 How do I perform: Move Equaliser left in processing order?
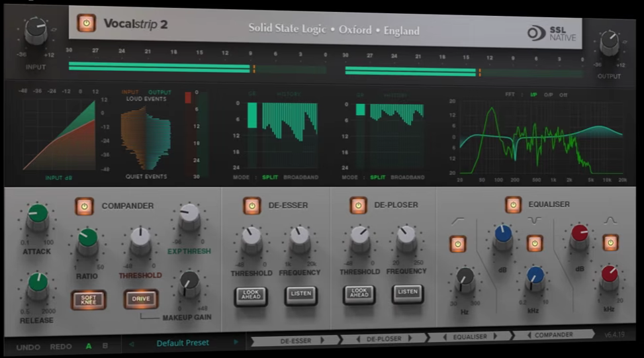pos(445,337)
